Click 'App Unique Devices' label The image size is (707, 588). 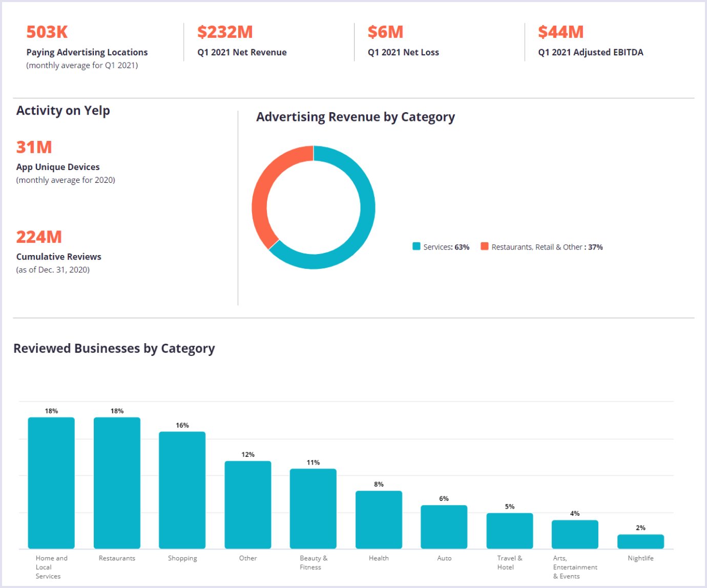pos(58,167)
